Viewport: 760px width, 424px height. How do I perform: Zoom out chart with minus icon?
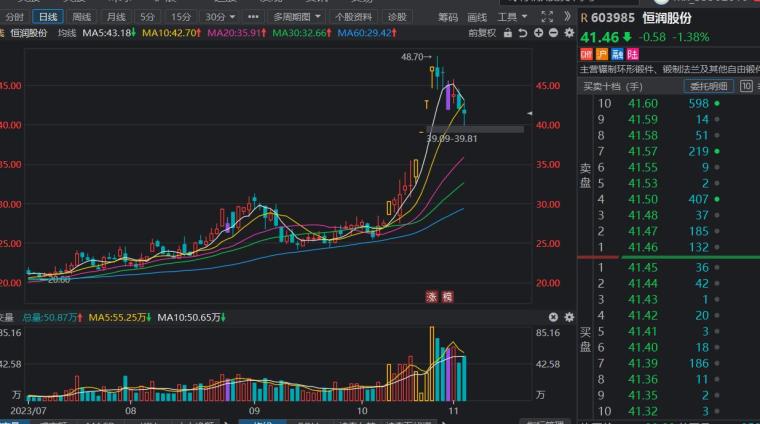[554, 32]
